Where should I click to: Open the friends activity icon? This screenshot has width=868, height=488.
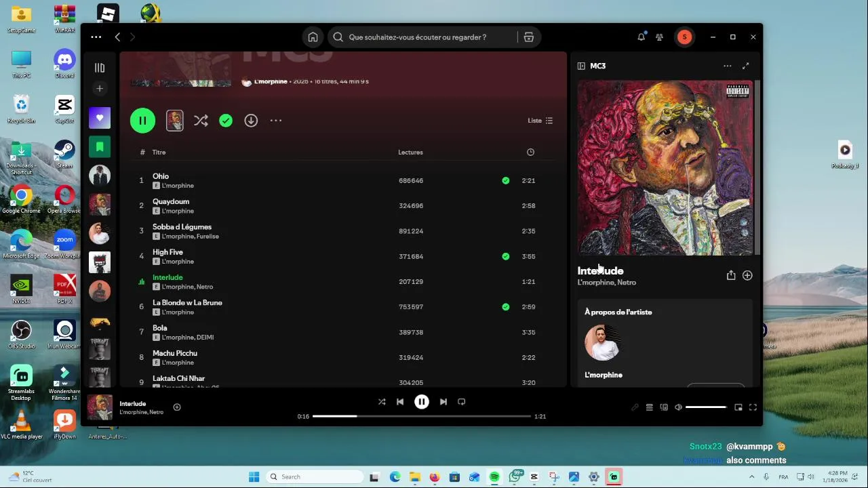[659, 37]
